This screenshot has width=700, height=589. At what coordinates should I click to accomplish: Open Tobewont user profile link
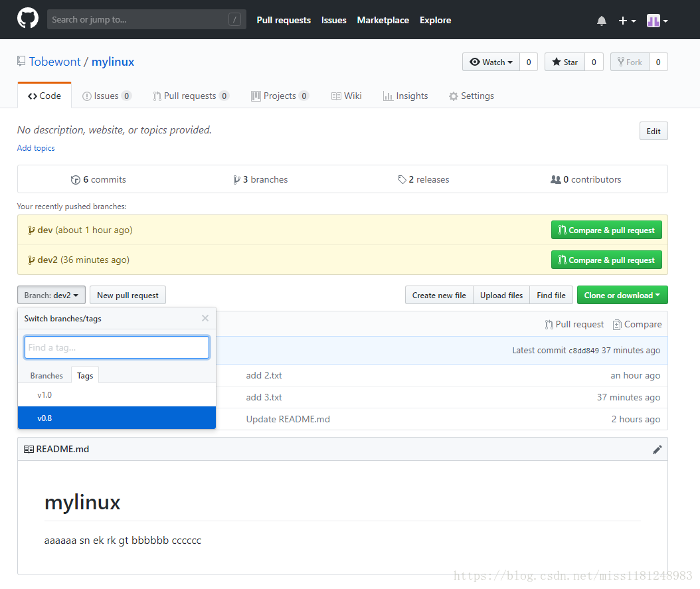click(x=55, y=62)
